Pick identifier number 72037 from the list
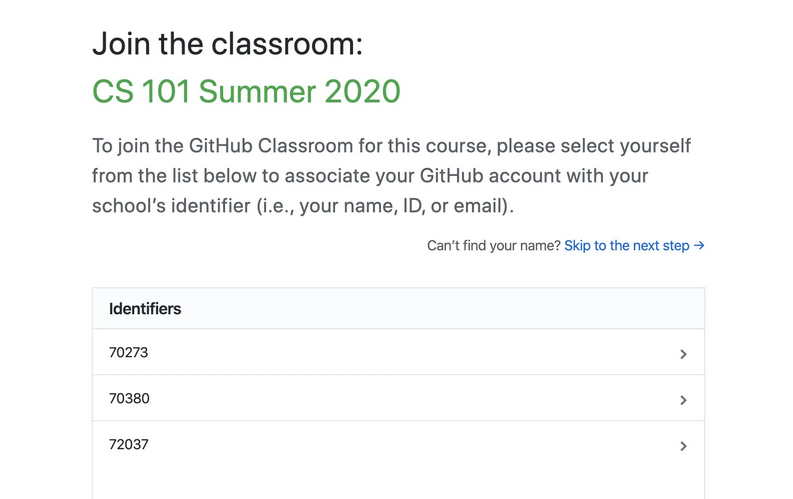Viewport: 793px width, 499px height. [x=129, y=445]
